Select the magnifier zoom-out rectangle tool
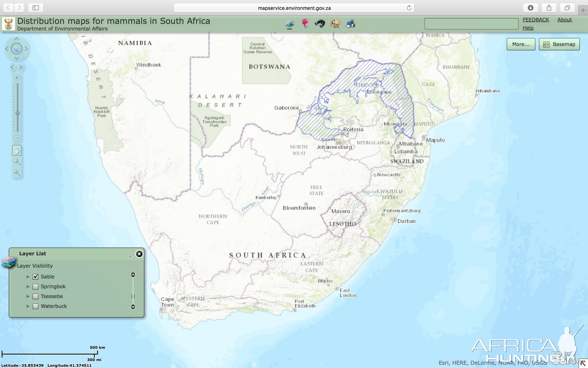 (x=17, y=173)
